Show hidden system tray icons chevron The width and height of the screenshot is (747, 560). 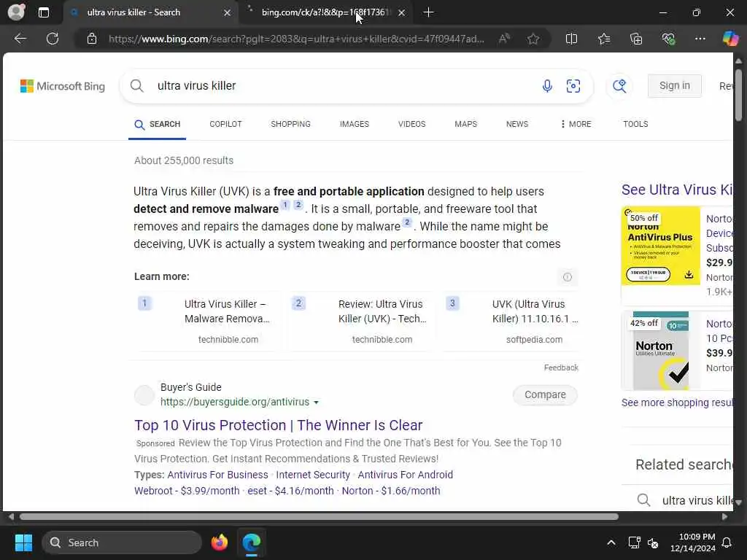click(x=611, y=542)
